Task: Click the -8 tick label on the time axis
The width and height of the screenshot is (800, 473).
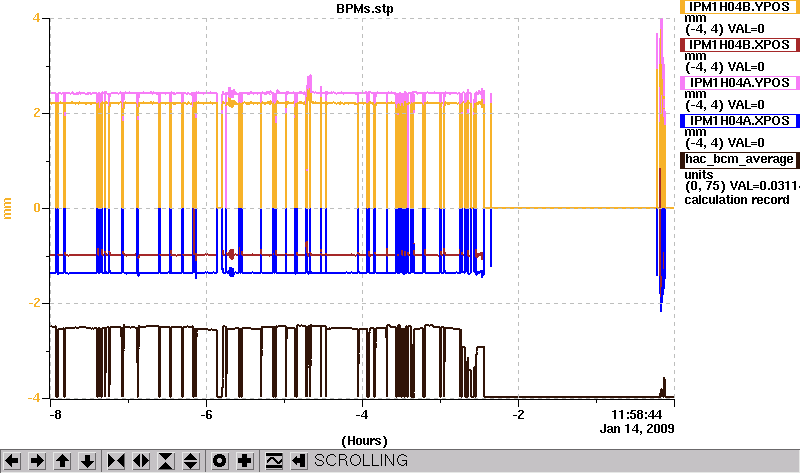Action: click(55, 415)
